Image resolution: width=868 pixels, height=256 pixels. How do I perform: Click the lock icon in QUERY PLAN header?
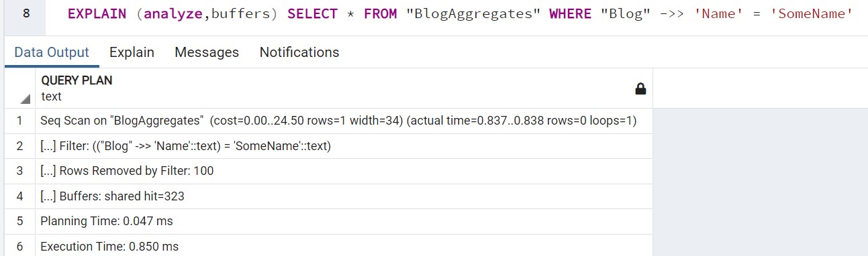click(640, 89)
